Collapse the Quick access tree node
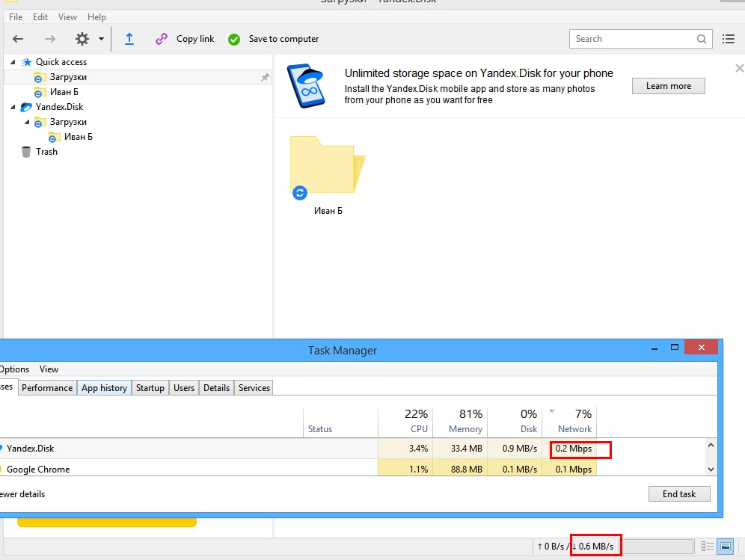745x560 pixels. point(13,62)
